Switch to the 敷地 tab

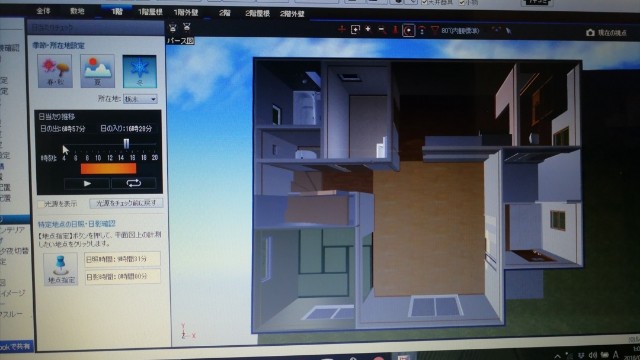click(x=77, y=11)
